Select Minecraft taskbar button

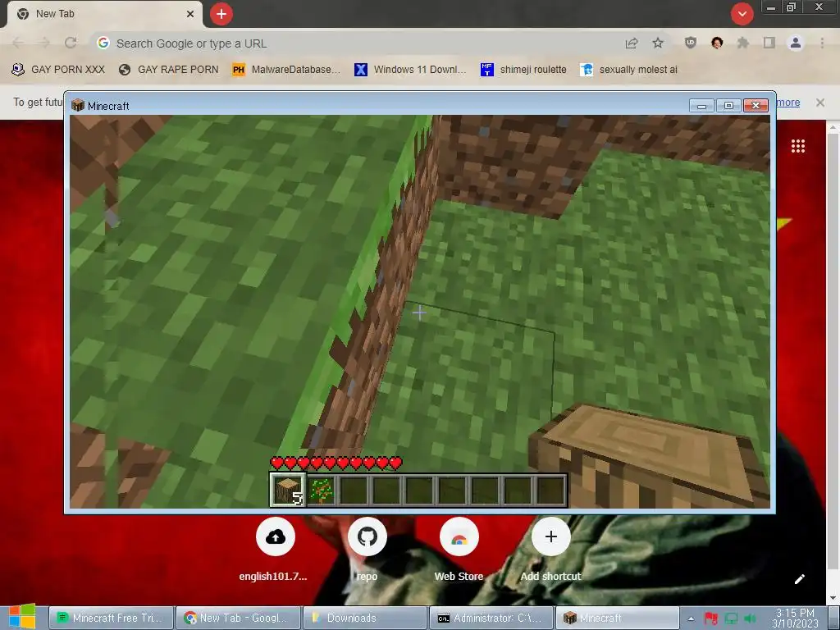click(x=618, y=618)
